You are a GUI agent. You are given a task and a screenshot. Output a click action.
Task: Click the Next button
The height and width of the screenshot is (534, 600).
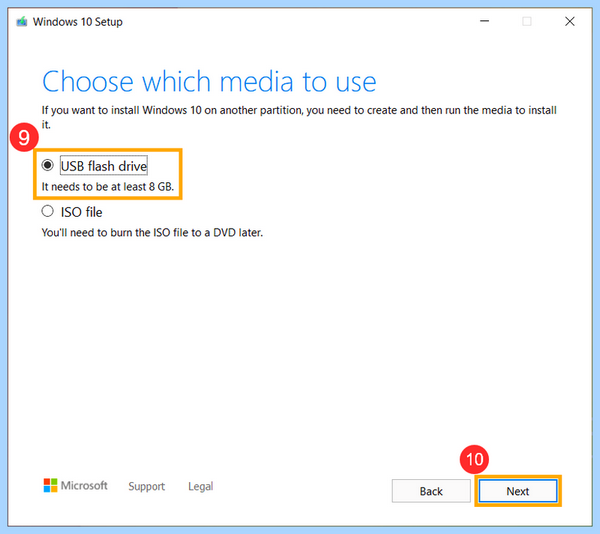[x=518, y=491]
